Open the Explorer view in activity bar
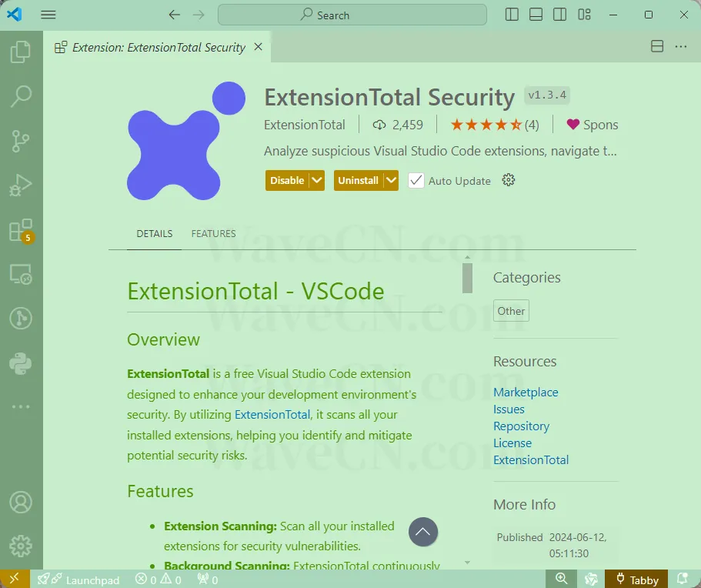This screenshot has height=588, width=701. coord(21,52)
